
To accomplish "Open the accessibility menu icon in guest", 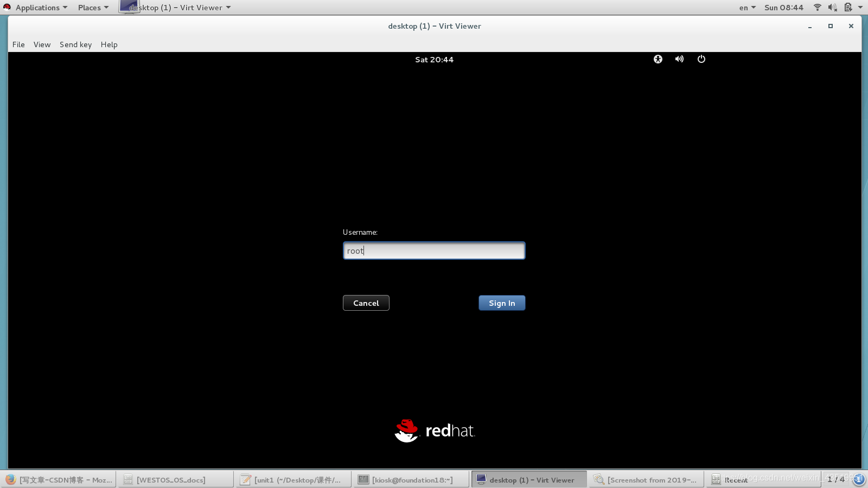I will point(658,59).
